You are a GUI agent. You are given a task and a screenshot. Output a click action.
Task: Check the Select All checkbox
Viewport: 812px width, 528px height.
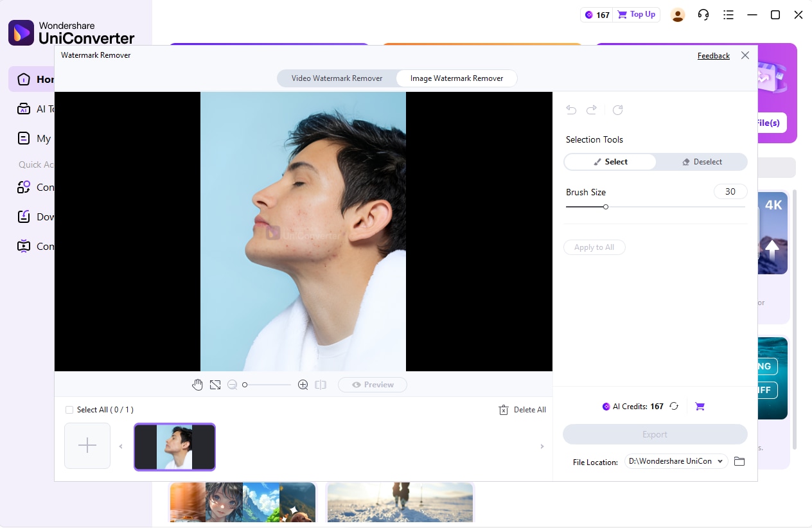pos(69,409)
